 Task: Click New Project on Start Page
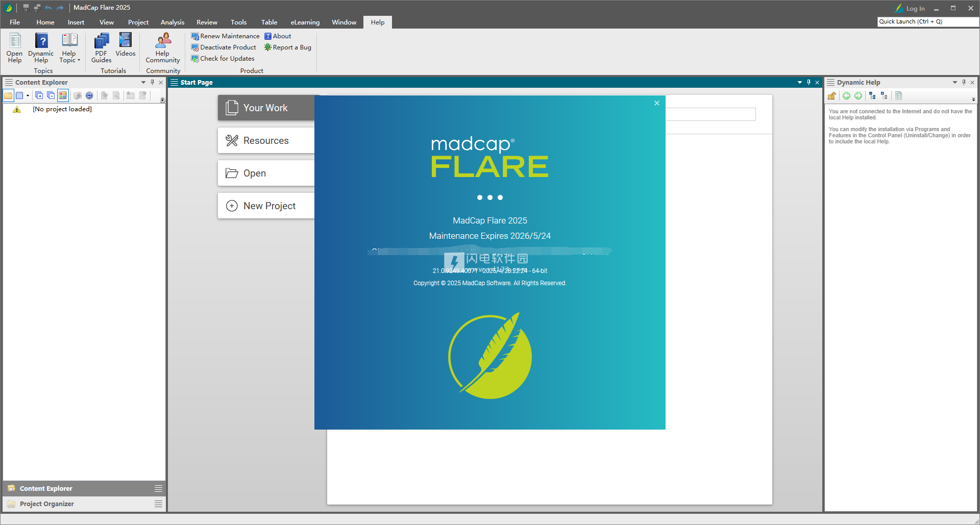click(266, 206)
